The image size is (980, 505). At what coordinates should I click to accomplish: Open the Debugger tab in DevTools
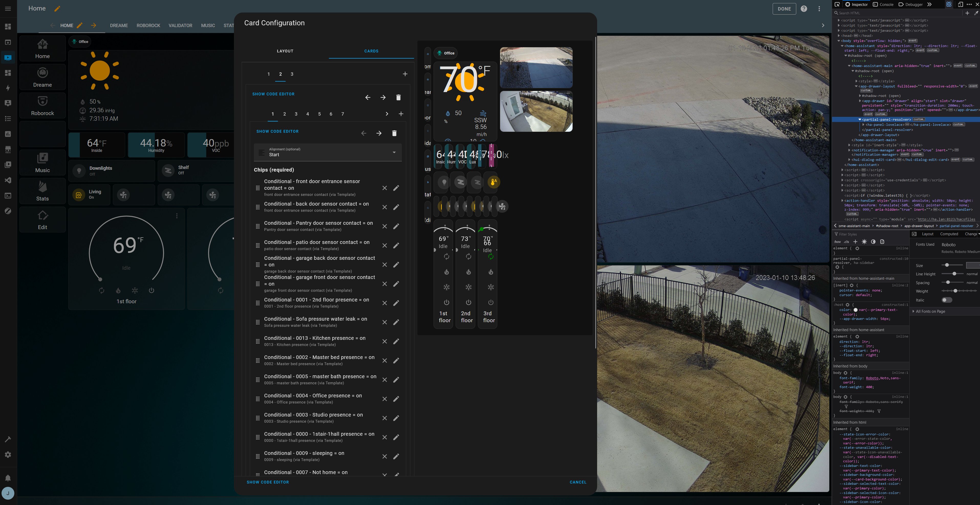tap(910, 5)
